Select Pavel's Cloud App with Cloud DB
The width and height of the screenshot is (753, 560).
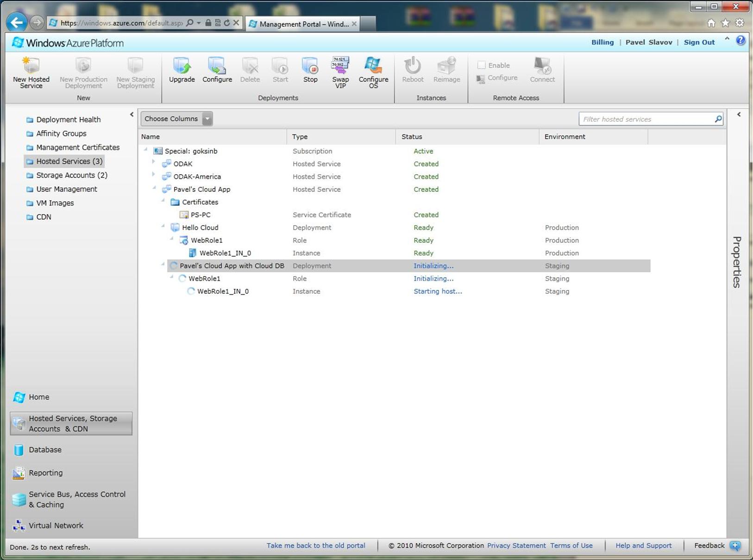click(408, 266)
